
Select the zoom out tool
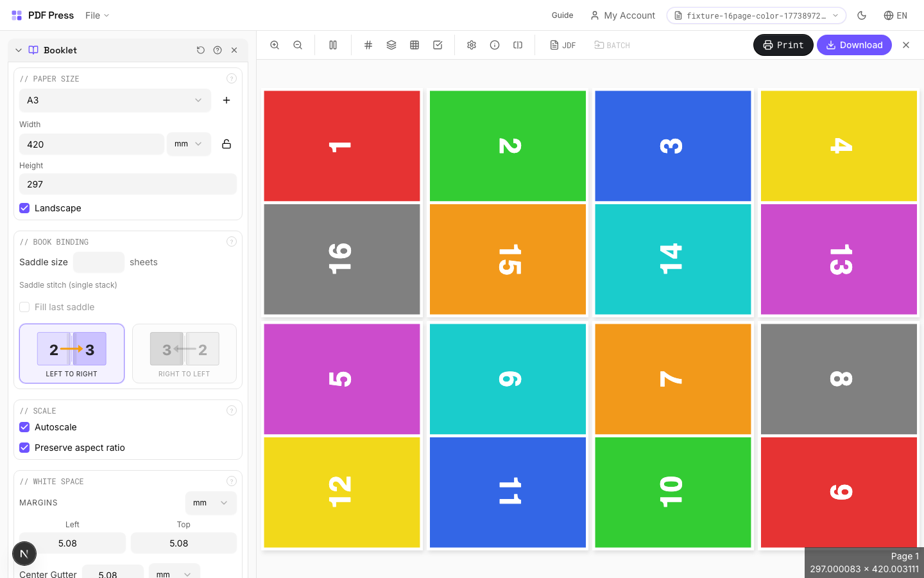(298, 45)
